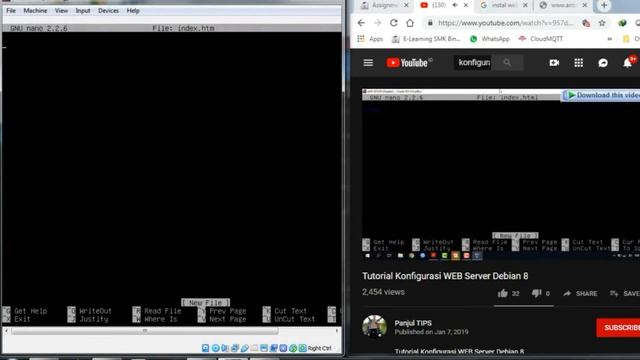Click the Right Ctrl host key indicator
The width and height of the screenshot is (640, 360).
[x=320, y=348]
